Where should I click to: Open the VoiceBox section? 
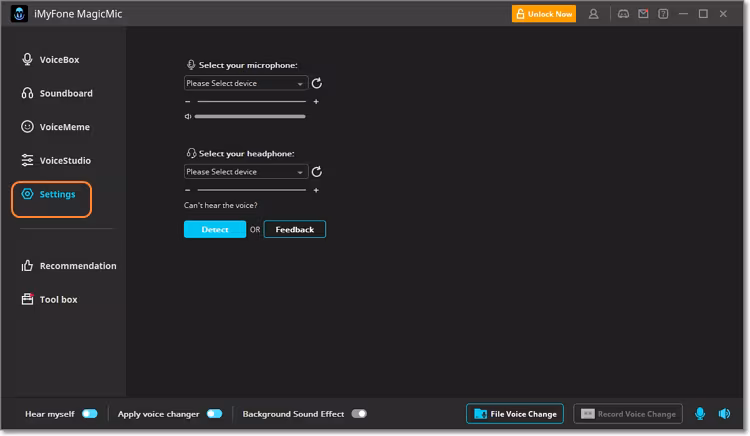click(51, 60)
